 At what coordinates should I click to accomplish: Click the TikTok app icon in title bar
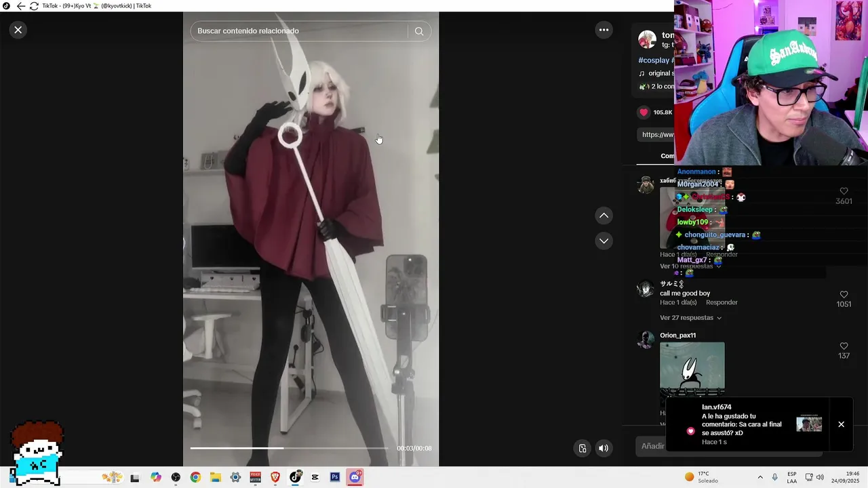pyautogui.click(x=7, y=6)
